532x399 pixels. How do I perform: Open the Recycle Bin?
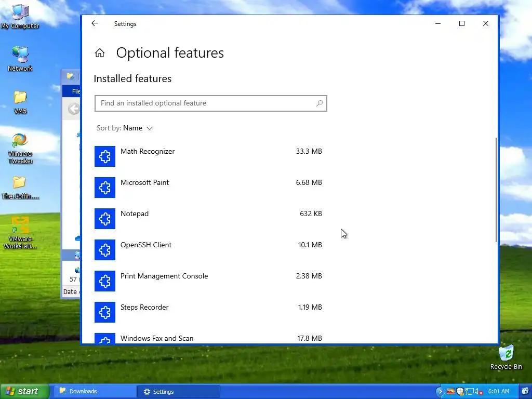506,357
